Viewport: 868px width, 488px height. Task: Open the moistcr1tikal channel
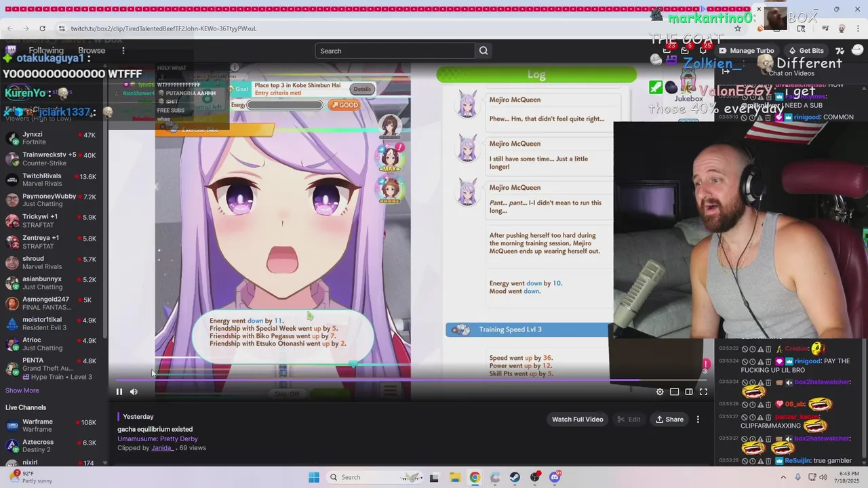pos(54,323)
